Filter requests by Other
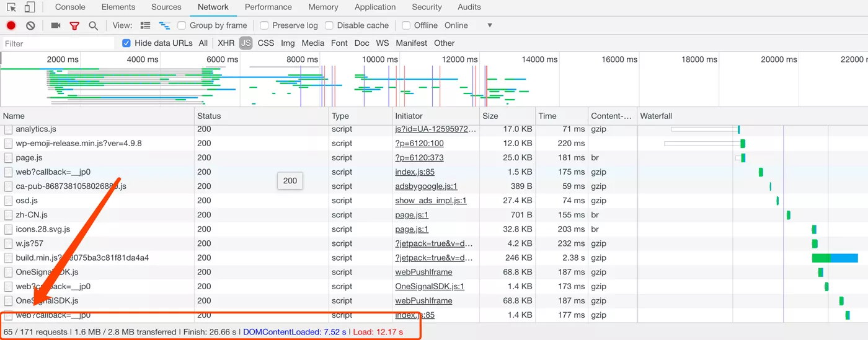The height and width of the screenshot is (340, 868). [445, 43]
